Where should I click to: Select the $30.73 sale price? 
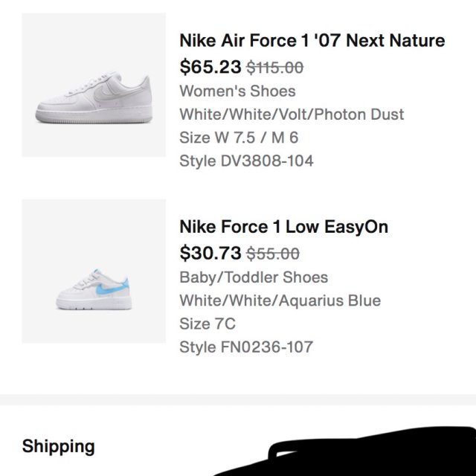pyautogui.click(x=210, y=253)
